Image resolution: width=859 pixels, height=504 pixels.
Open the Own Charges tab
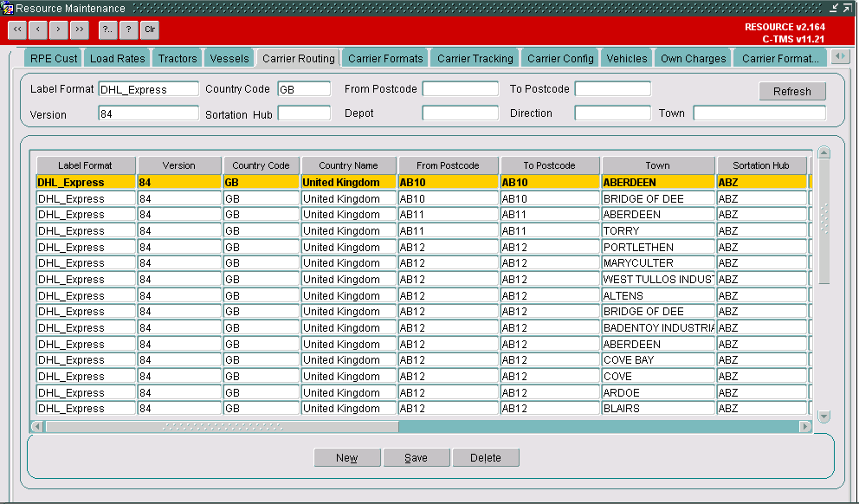coord(693,59)
